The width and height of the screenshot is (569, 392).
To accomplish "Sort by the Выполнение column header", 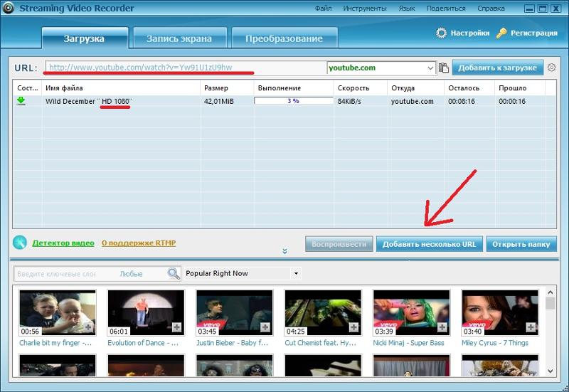I will tap(294, 88).
